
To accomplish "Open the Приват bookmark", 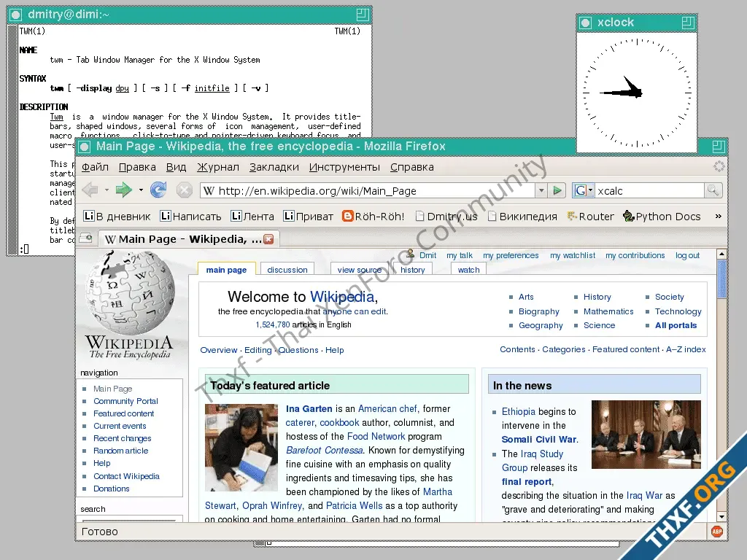I will coord(309,217).
